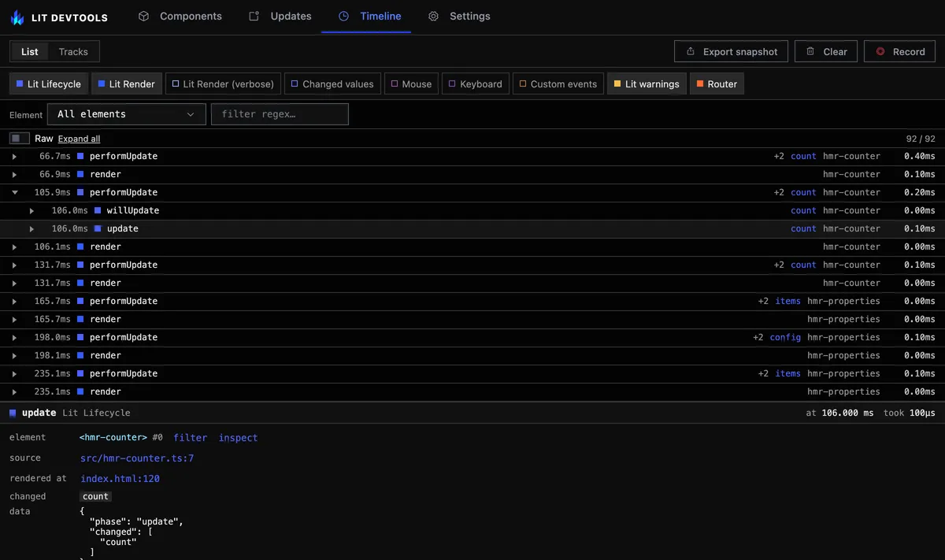Enable the Mouse events filter
This screenshot has height=560, width=945.
pos(412,84)
